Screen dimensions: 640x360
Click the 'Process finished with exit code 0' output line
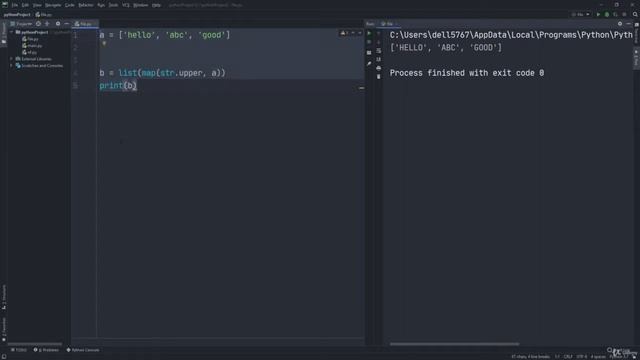click(467, 73)
